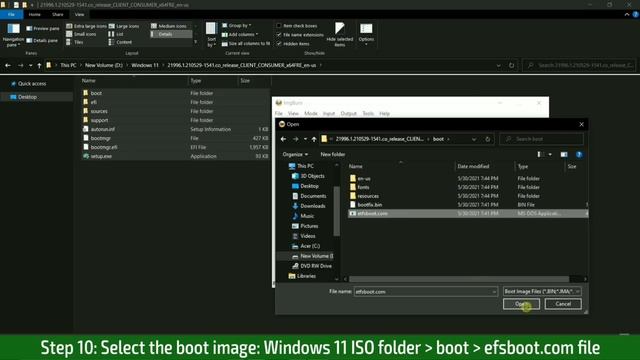Click Explorer search box
The width and height of the screenshot is (640, 360).
(580, 65)
